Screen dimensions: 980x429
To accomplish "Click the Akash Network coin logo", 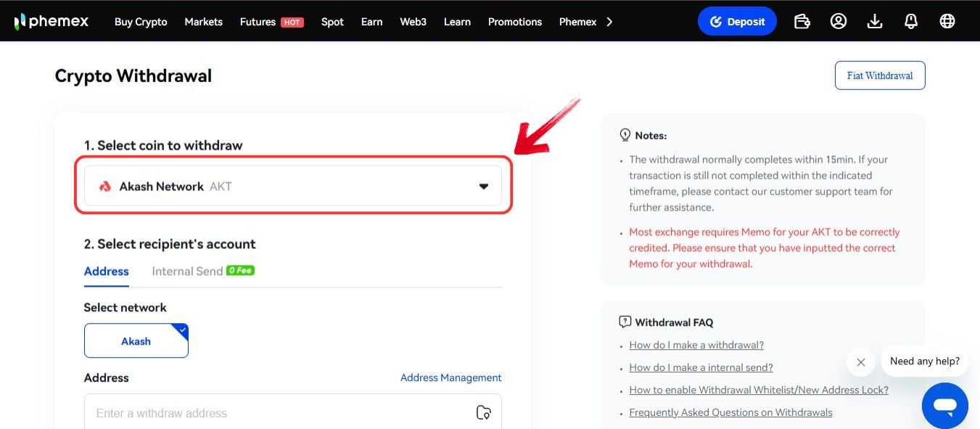I will click(x=105, y=187).
